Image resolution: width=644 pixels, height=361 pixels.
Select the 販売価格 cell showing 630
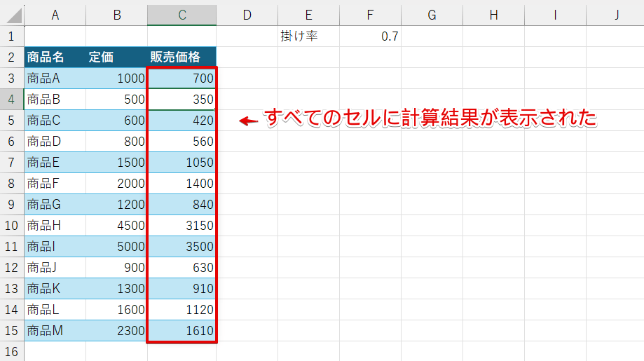point(182,267)
